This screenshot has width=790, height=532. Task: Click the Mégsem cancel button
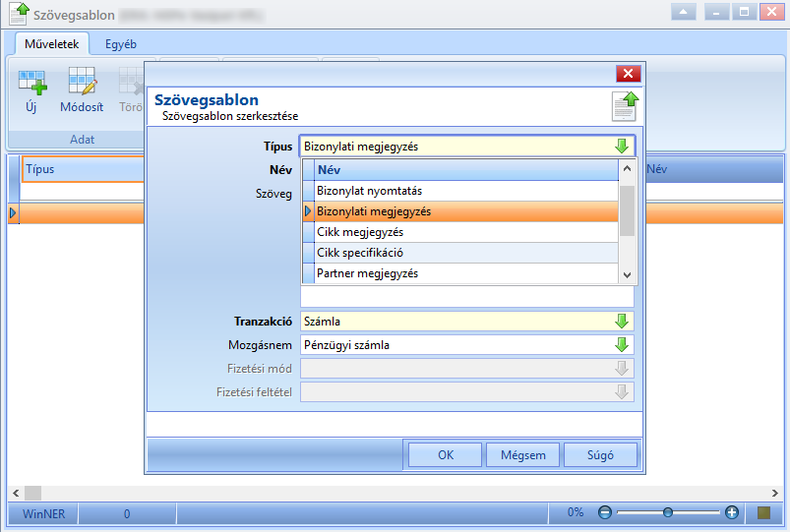click(x=523, y=455)
